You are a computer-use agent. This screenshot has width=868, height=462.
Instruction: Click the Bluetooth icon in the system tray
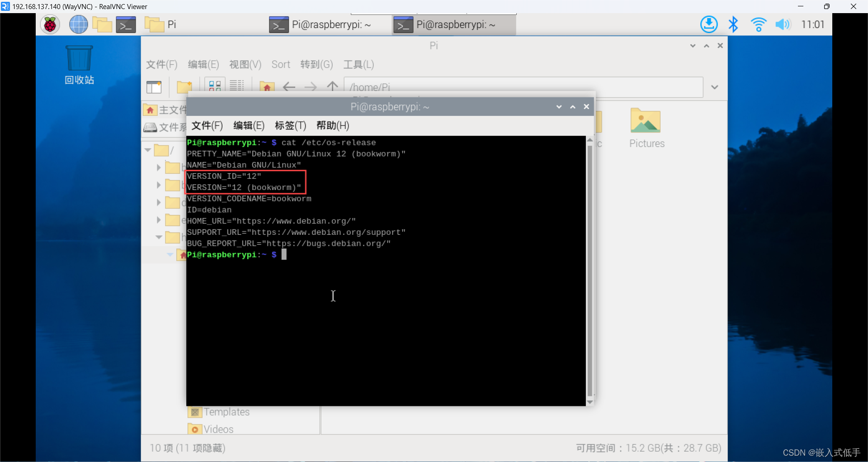[x=733, y=24]
